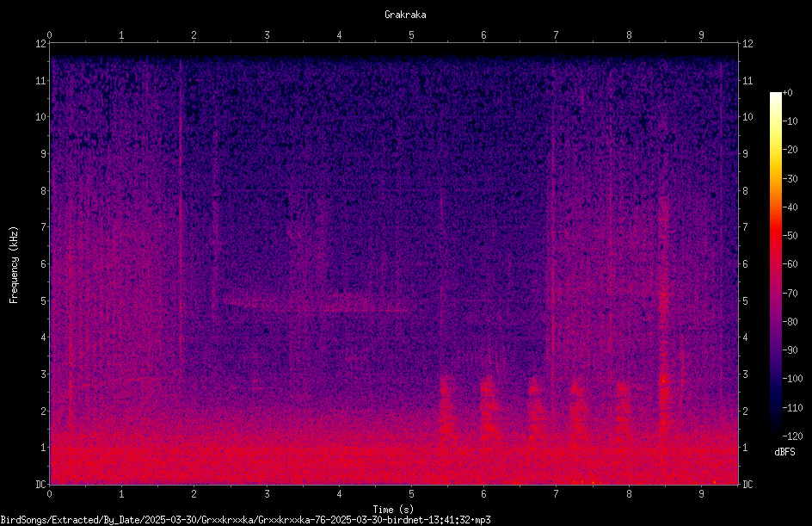Click the -50 color scale label
The width and height of the screenshot is (812, 526).
tap(790, 236)
